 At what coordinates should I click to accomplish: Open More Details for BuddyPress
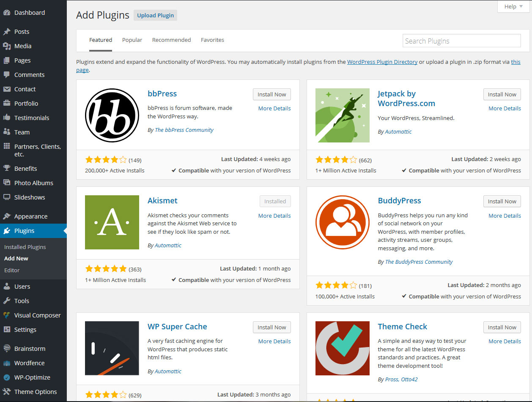[505, 216]
